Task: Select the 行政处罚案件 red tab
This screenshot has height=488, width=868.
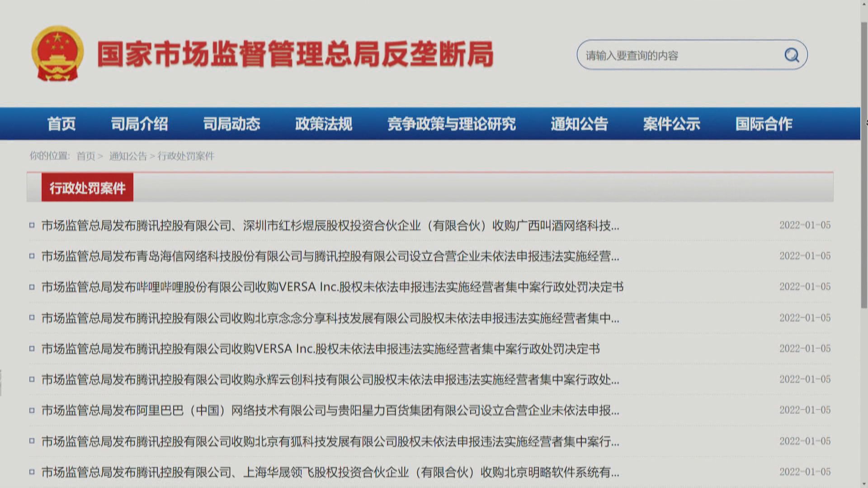Action: pos(87,188)
